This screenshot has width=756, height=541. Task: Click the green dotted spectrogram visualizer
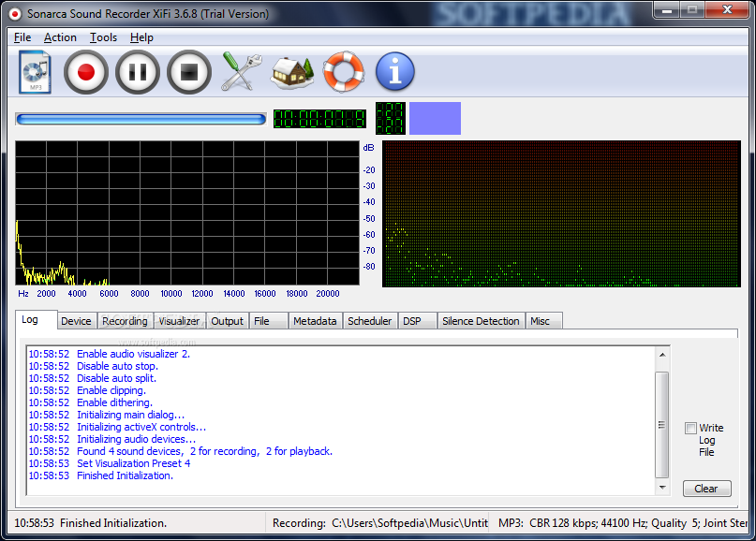pyautogui.click(x=561, y=214)
